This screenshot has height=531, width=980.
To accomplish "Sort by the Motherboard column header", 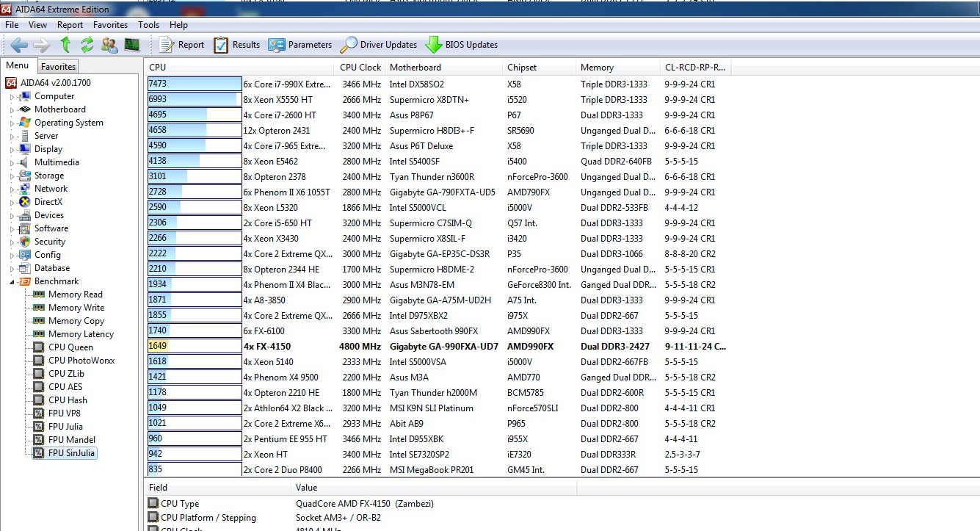I will tap(444, 68).
